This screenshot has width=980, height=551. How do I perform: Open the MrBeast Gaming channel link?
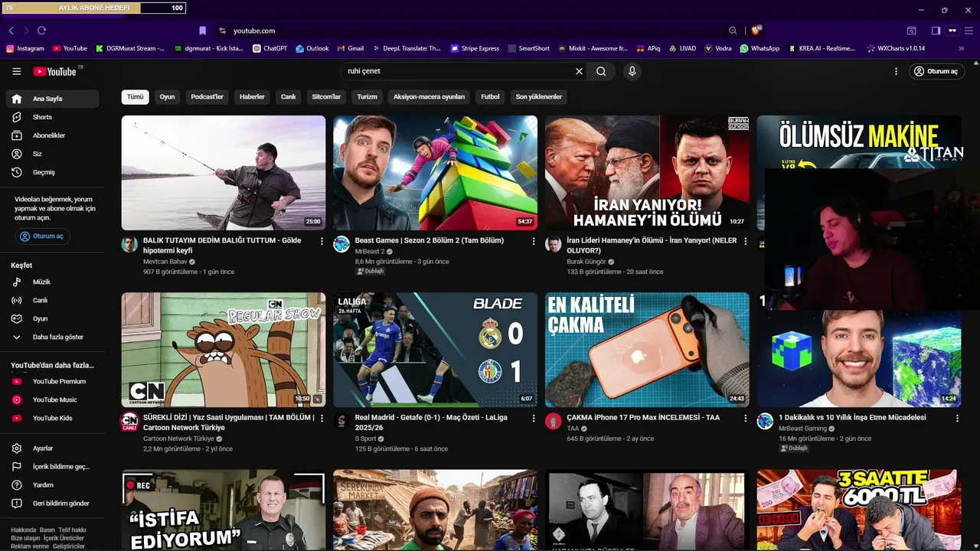pos(803,429)
